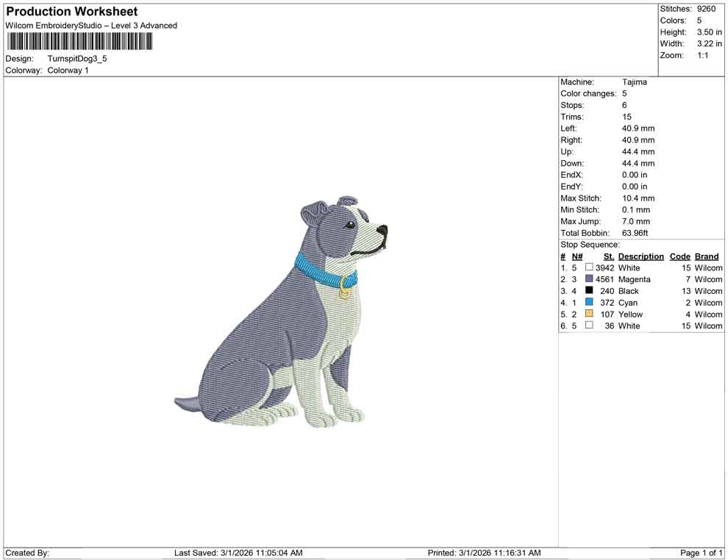The width and height of the screenshot is (728, 560).
Task: Click the Min Stitch value '0.1 mm'
Action: point(636,209)
